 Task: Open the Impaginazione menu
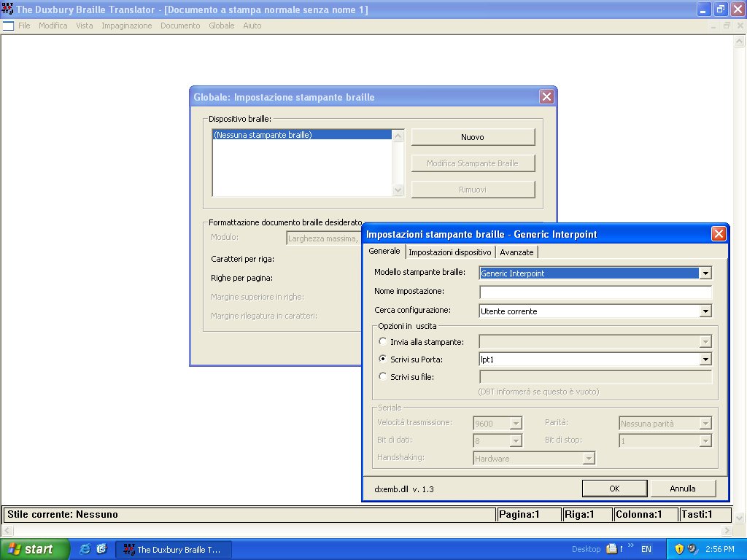pyautogui.click(x=127, y=26)
